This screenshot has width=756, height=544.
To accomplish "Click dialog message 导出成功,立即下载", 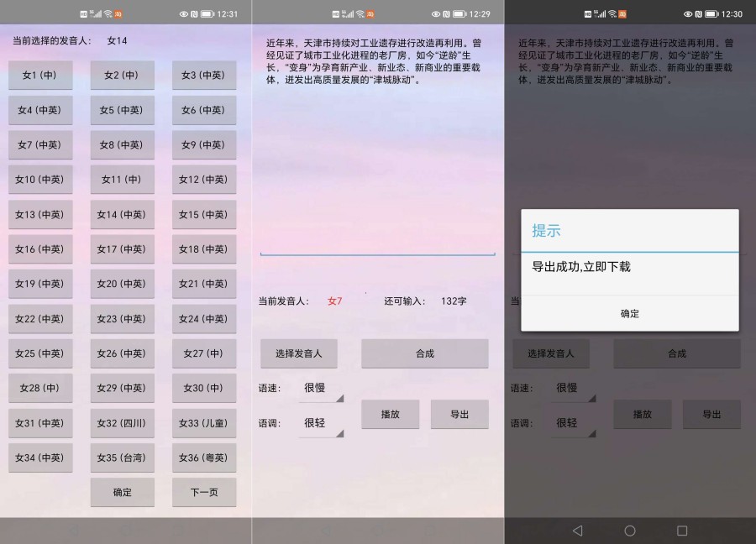I will (581, 267).
